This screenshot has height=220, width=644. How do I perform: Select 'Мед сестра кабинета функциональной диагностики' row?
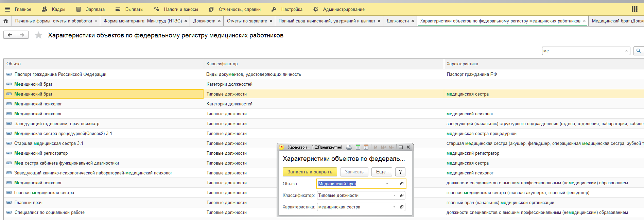click(x=324, y=163)
